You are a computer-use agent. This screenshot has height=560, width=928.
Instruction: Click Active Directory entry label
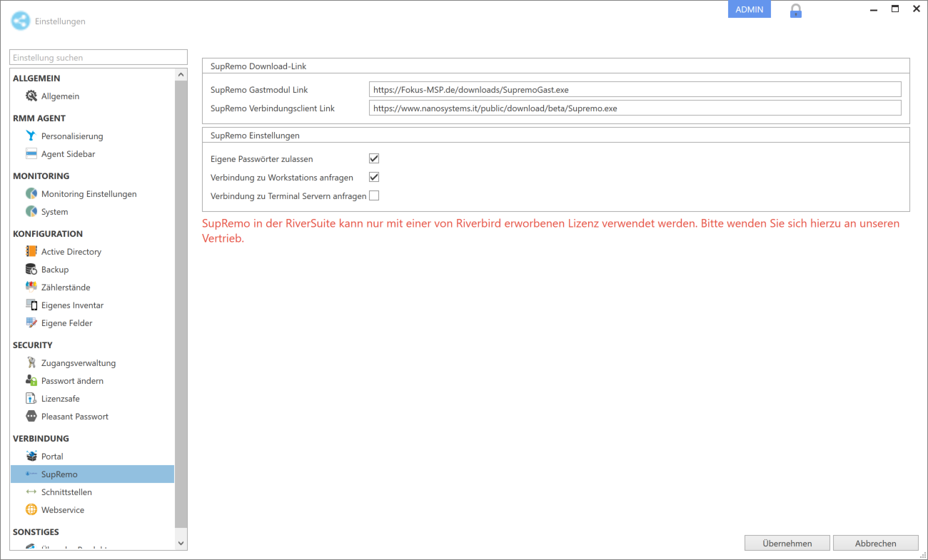click(x=71, y=252)
